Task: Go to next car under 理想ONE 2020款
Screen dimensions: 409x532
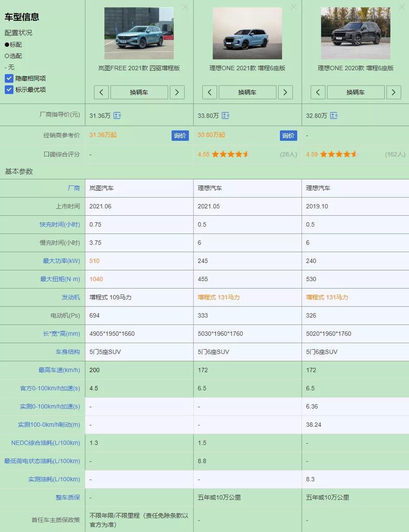Action: click(394, 92)
